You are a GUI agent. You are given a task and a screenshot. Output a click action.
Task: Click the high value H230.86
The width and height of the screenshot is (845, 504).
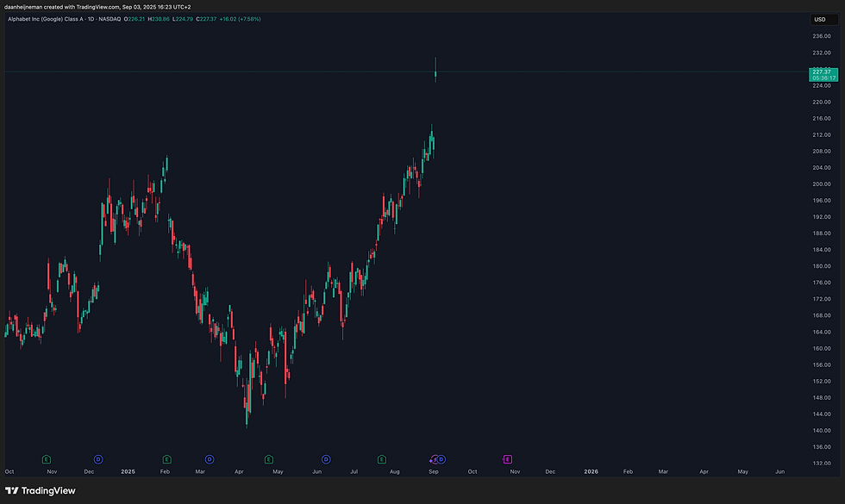tap(159, 19)
